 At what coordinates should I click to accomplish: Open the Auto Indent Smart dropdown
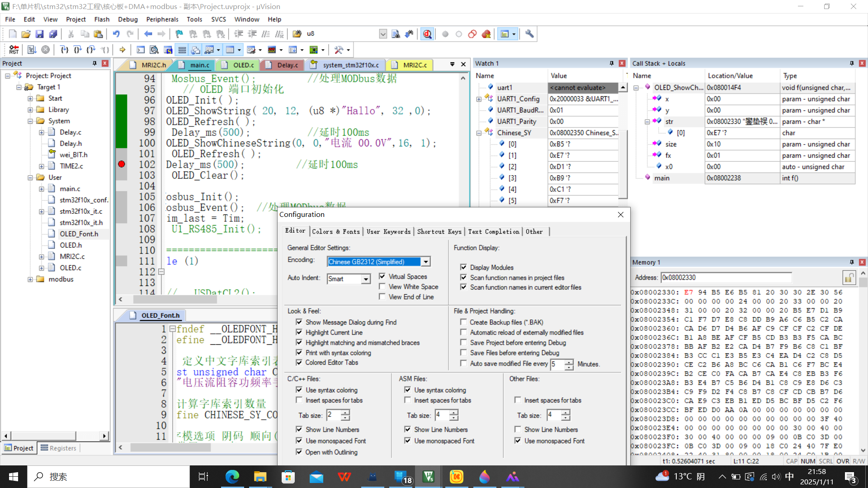366,279
